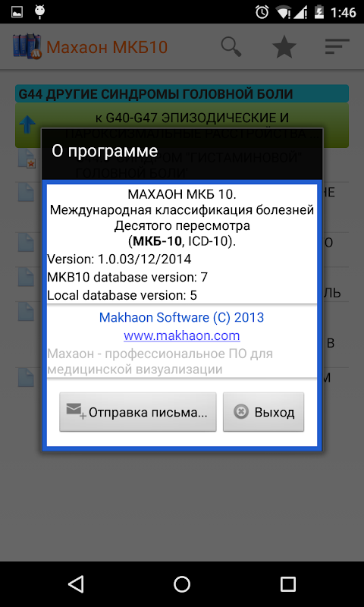Screen dimensions: 364x607
Task: Tap the Android Home circle button
Action: tap(182, 583)
